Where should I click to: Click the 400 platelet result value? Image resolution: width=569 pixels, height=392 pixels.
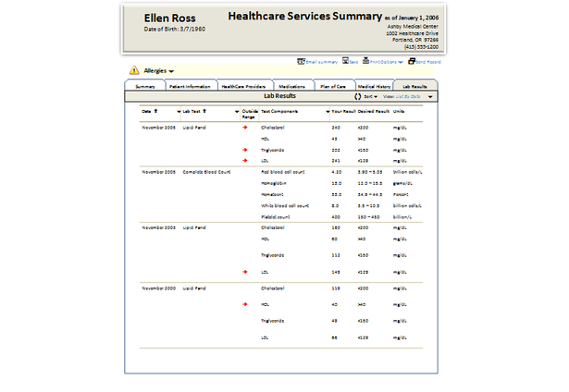336,217
